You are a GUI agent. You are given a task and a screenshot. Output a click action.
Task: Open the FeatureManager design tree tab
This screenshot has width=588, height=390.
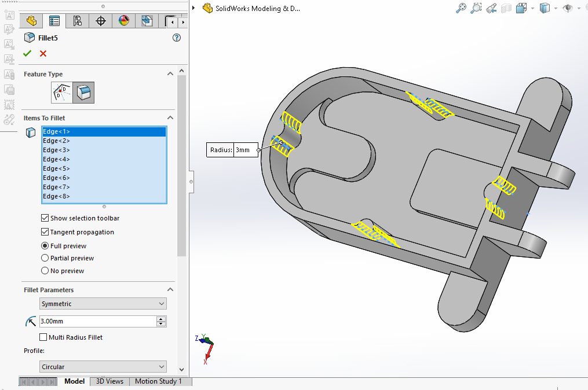tap(31, 21)
